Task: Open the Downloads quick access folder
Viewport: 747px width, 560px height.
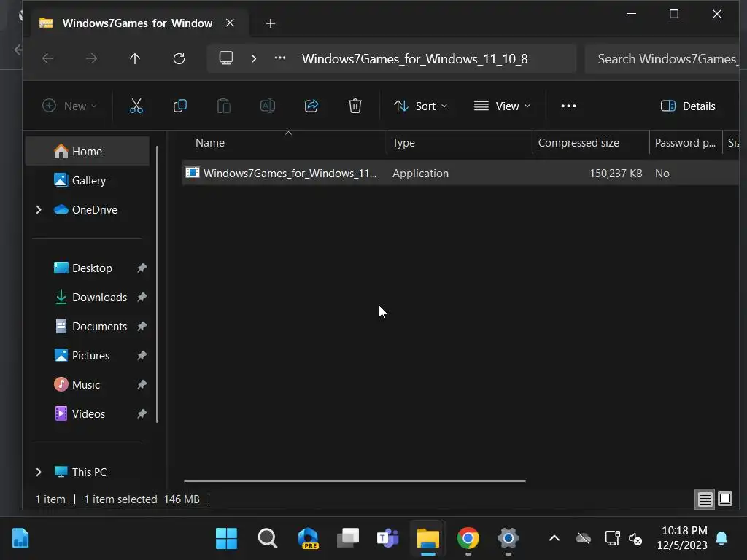Action: (99, 297)
